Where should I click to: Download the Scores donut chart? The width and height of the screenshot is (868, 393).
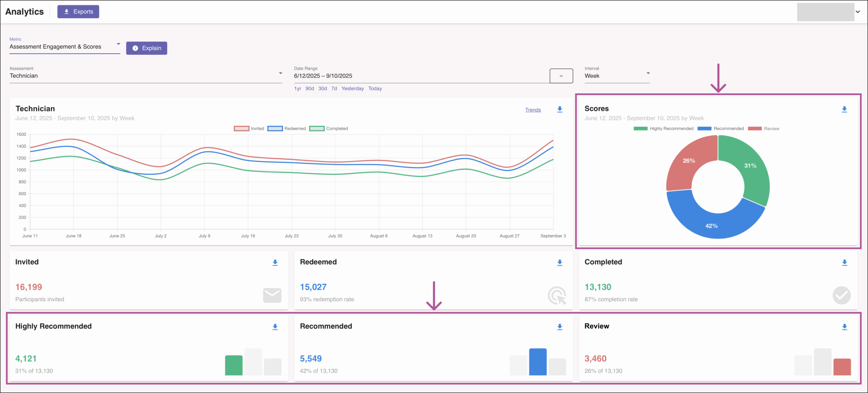(x=844, y=109)
